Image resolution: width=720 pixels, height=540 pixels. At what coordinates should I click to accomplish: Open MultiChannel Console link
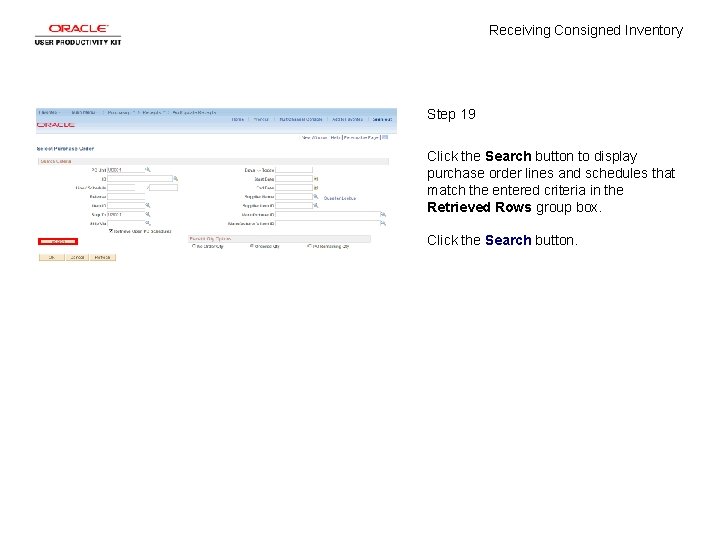point(301,119)
